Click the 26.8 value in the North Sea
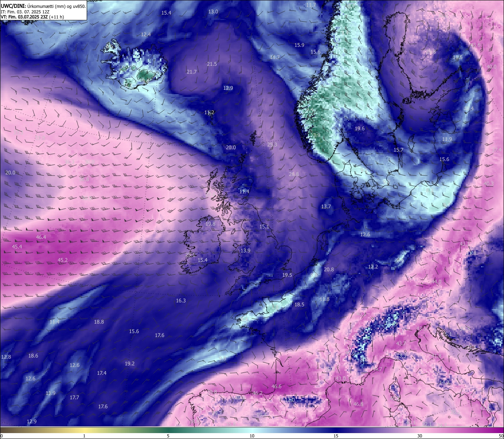 [x=294, y=174]
